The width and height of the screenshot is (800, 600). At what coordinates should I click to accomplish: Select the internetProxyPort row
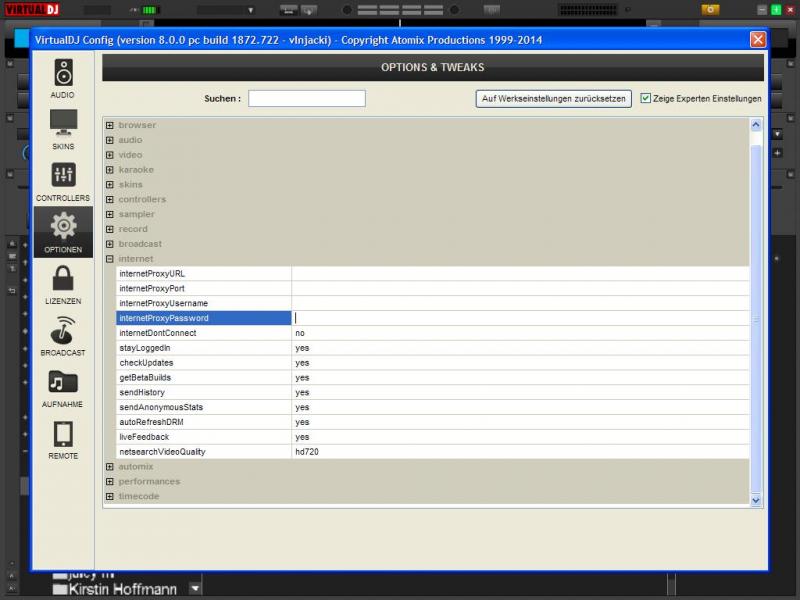click(433, 288)
